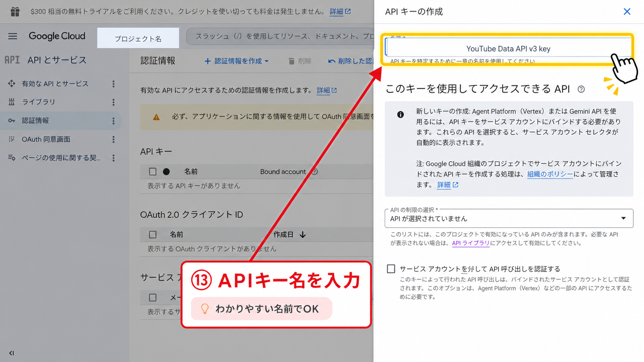
Task: Click the ページの使用に関する契約 icon
Action: tap(12, 158)
